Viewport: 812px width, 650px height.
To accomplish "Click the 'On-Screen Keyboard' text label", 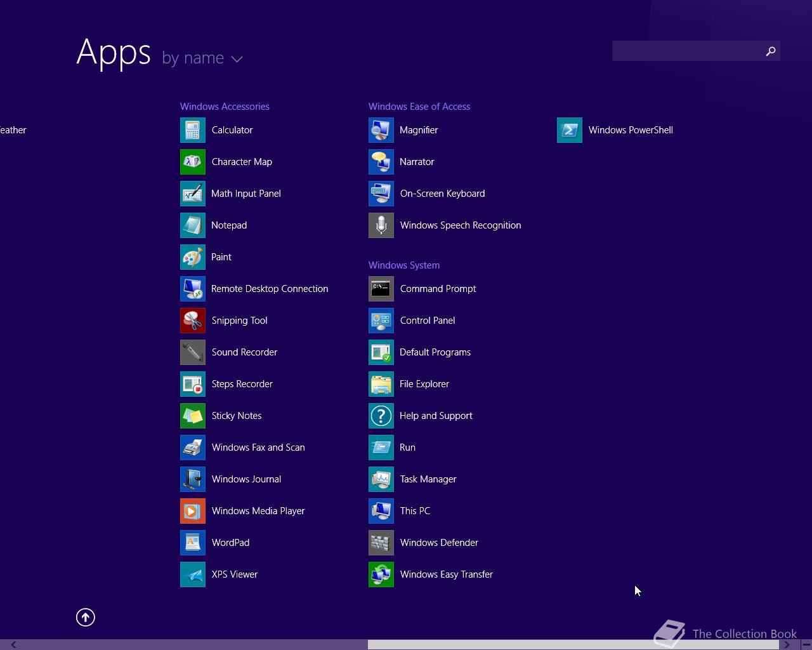I will tap(442, 194).
